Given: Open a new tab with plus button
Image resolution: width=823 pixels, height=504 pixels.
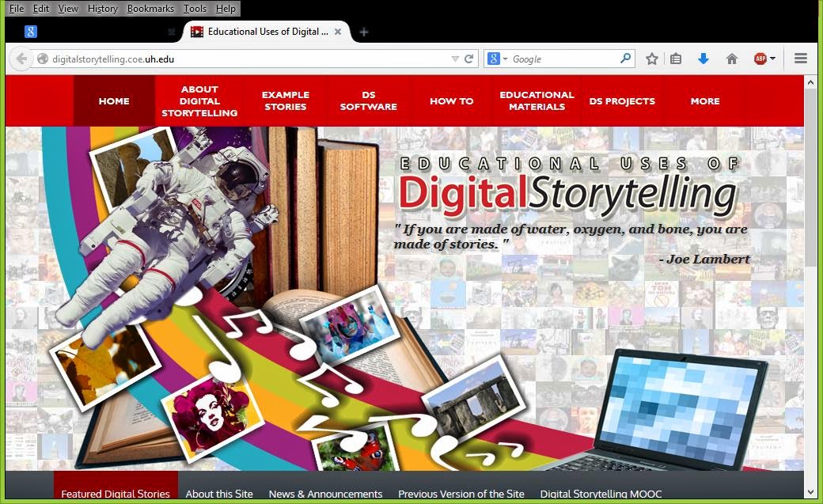Looking at the screenshot, I should pos(364,32).
